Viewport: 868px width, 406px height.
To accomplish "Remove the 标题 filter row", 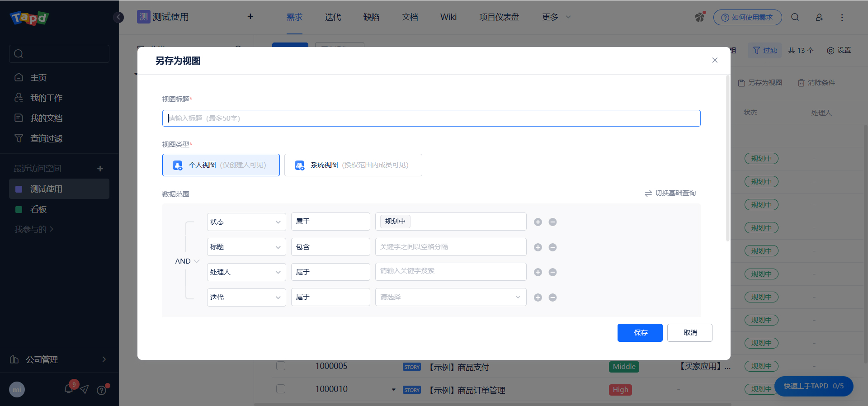I will click(552, 247).
